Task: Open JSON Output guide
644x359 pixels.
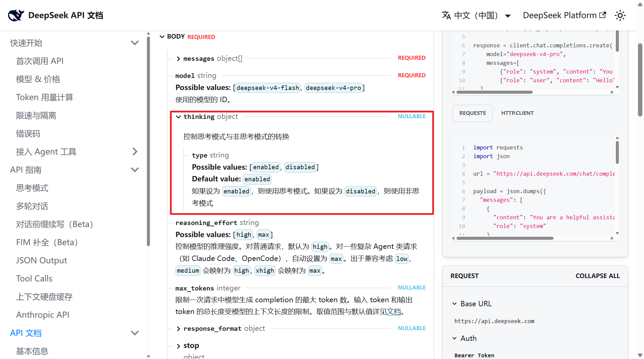Action: pos(42,261)
